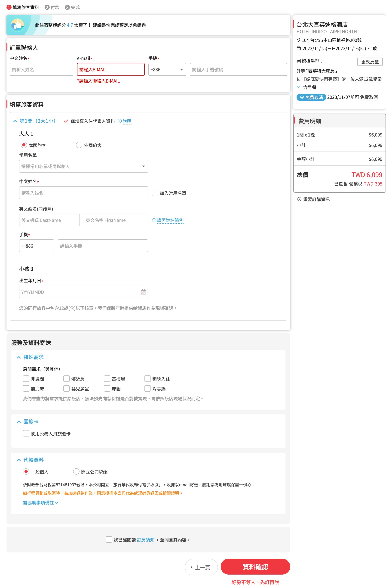This screenshot has height=588, width=386.
Task: Click the 資料確認 confirm button
Action: pyautogui.click(x=255, y=567)
